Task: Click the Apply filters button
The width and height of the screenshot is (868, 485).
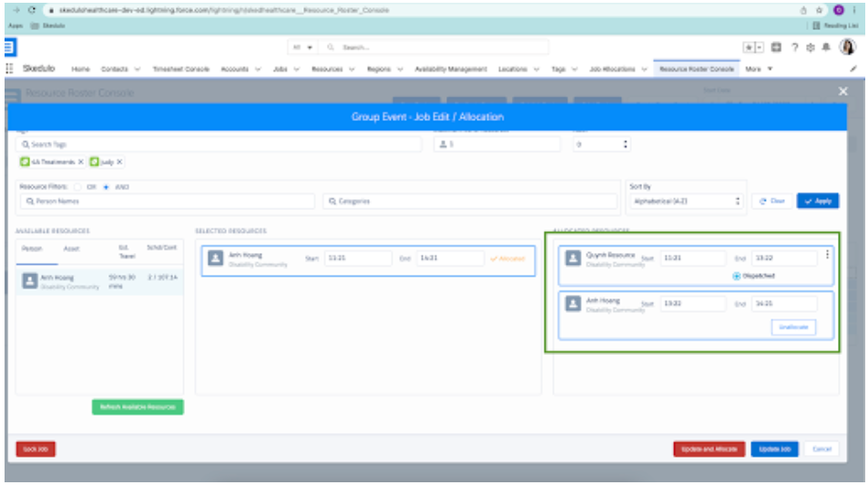Action: (x=818, y=201)
